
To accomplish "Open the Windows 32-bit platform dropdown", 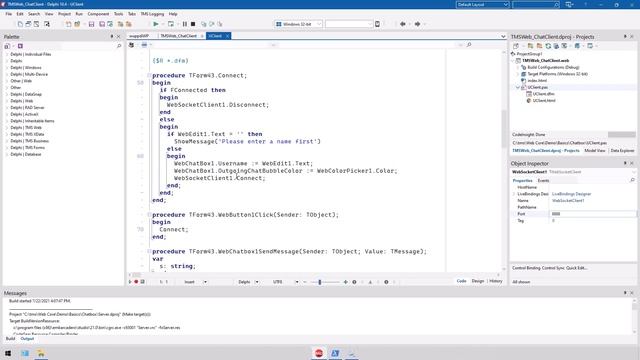I will pos(299,24).
